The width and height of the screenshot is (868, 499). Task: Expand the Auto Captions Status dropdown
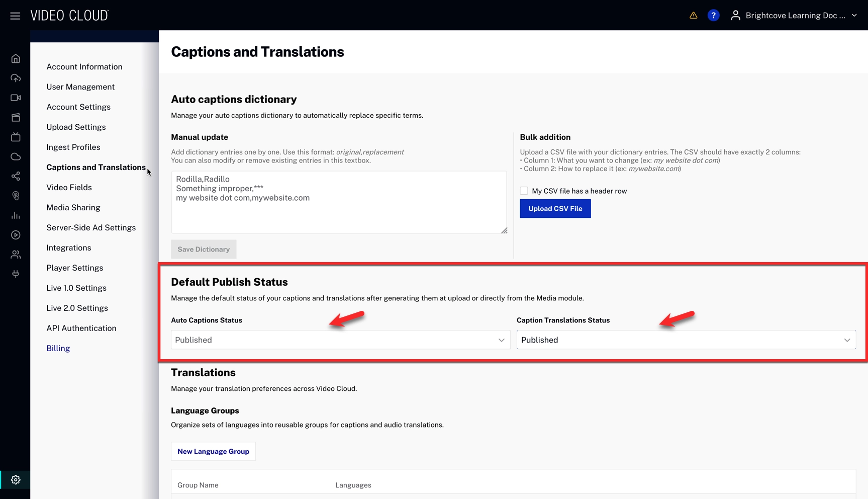[340, 340]
